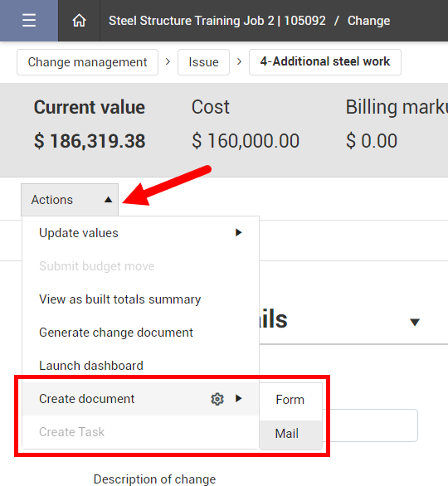448x486 pixels.
Task: Expand the Create document submenu arrow
Action: 238,398
